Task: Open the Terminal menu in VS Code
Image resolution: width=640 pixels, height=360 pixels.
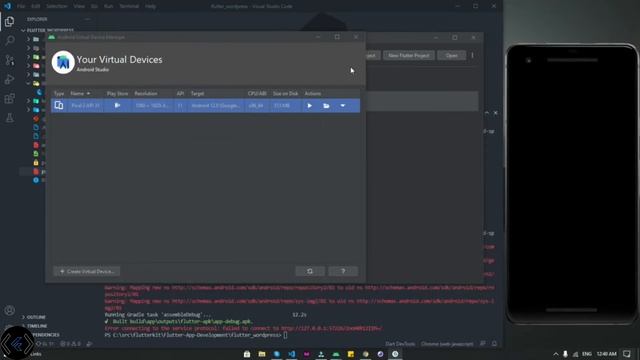Action: click(x=129, y=6)
